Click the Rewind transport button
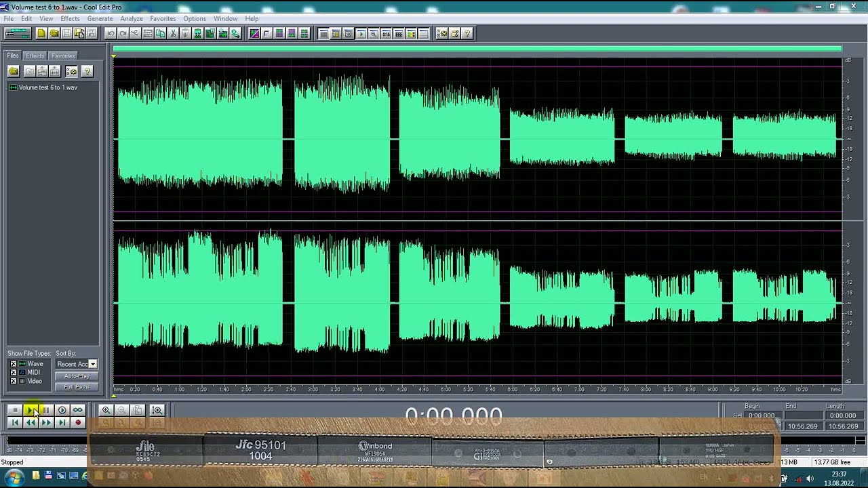This screenshot has height=488, width=868. [31, 422]
